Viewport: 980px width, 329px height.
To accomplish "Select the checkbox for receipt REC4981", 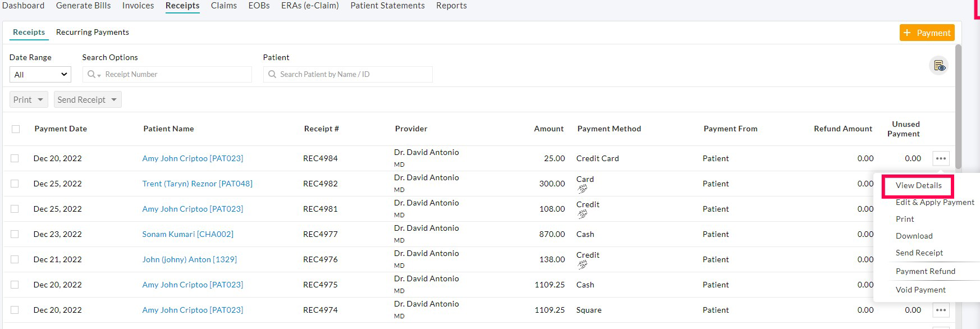I will [x=15, y=209].
